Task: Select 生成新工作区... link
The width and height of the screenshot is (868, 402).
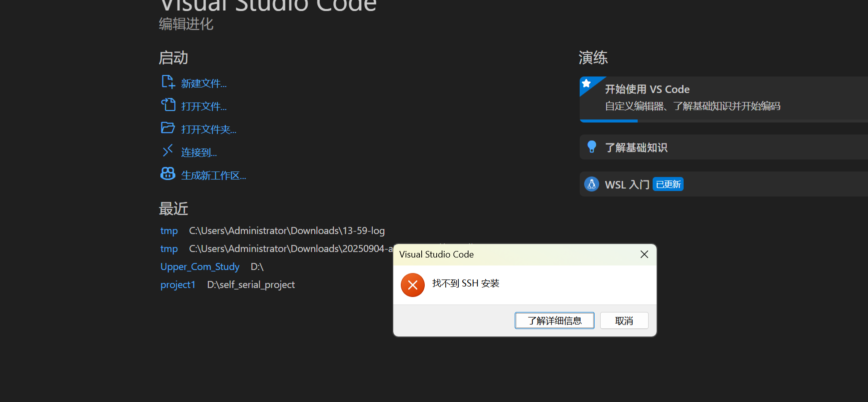Action: click(213, 175)
